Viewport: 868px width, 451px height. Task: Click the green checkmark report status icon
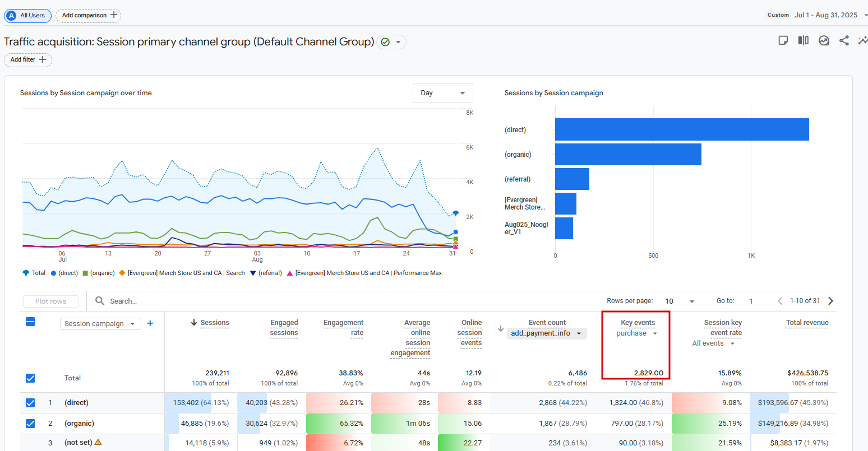tap(385, 42)
